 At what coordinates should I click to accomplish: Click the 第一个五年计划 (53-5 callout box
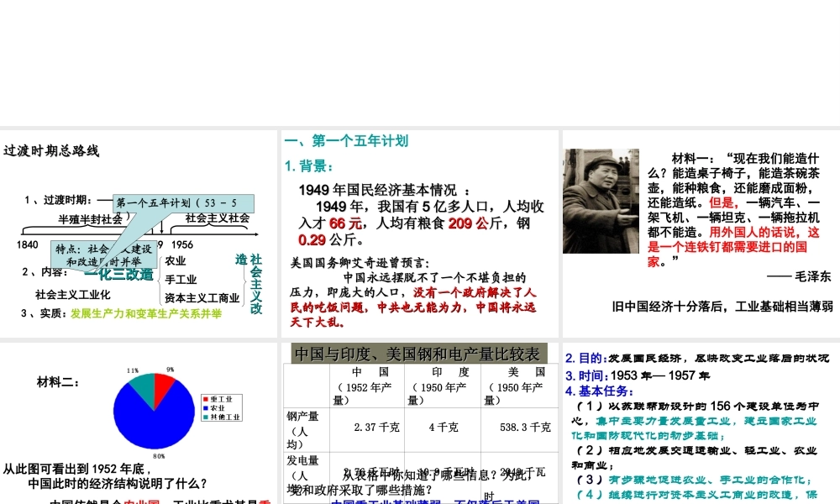[x=183, y=203]
